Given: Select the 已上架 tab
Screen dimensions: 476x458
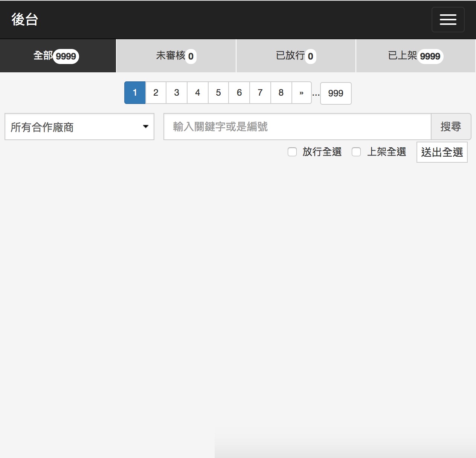Looking at the screenshot, I should 415,56.
